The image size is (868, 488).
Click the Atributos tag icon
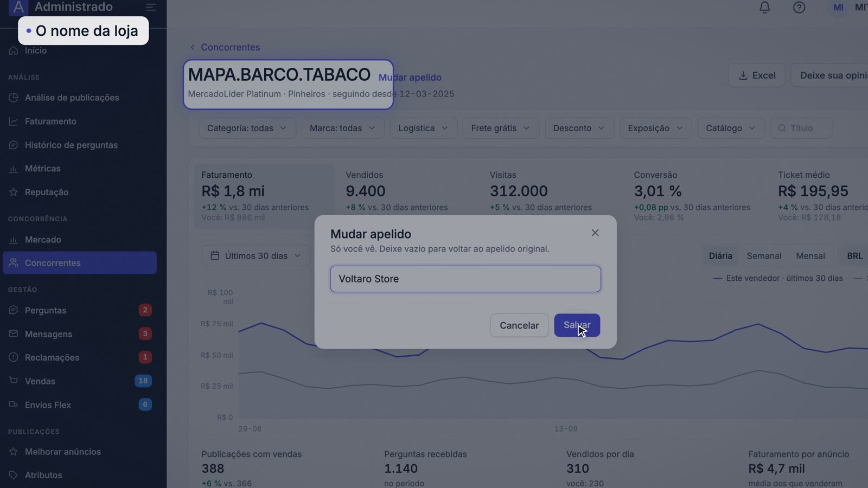(14, 475)
